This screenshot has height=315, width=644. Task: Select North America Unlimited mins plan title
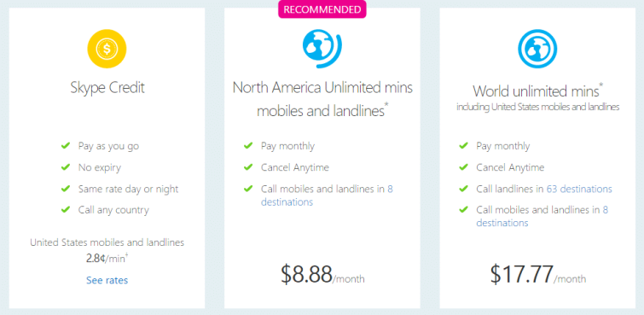(x=322, y=99)
